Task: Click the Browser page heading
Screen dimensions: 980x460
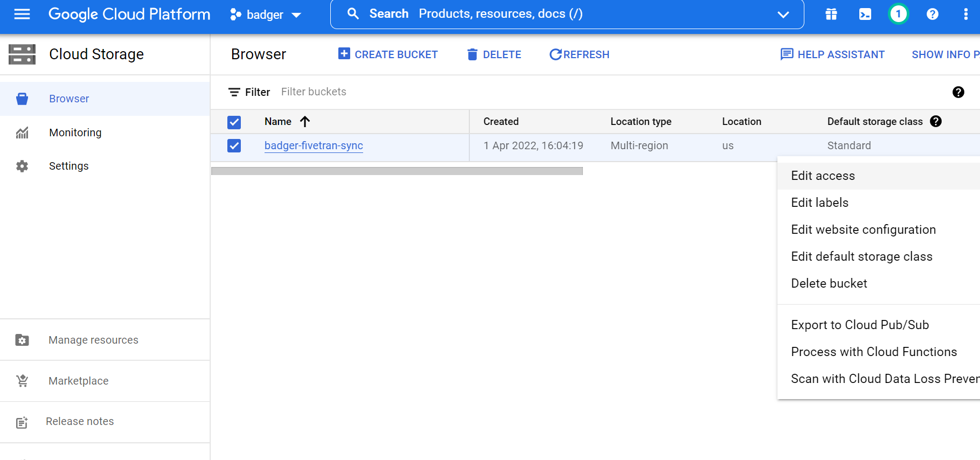Action: [259, 54]
